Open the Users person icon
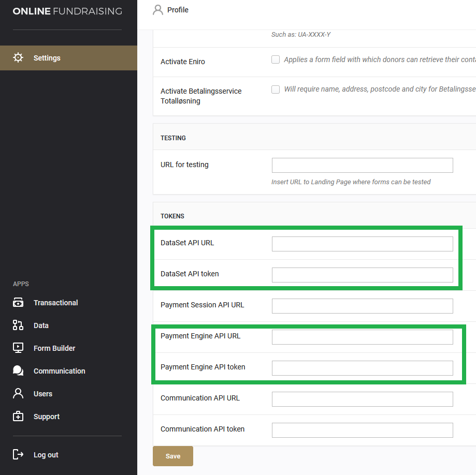Viewport: 476px width, 475px height. point(18,393)
